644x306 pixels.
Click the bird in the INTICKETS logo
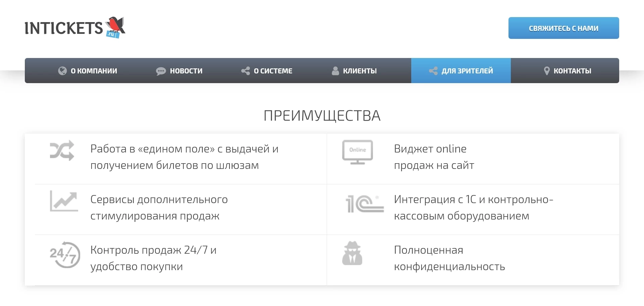tap(114, 24)
